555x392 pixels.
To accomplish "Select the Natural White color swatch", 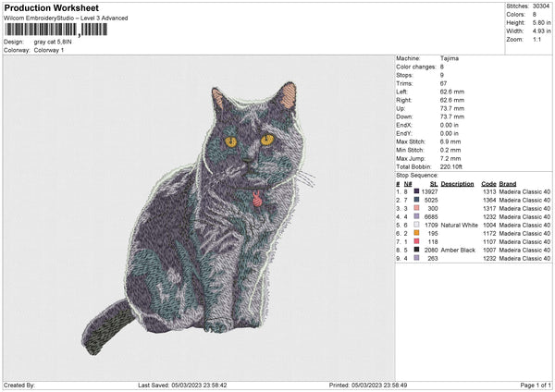I will [416, 225].
